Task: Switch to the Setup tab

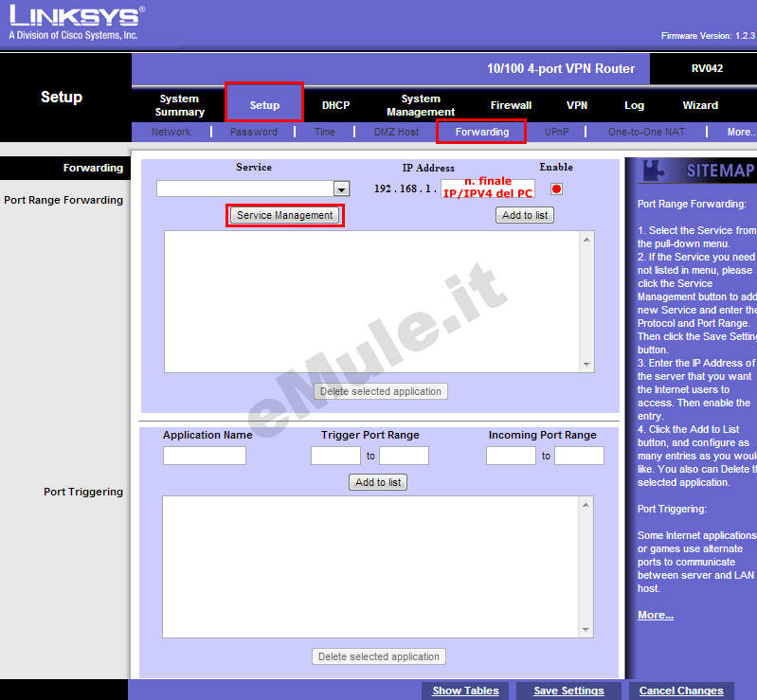Action: (x=264, y=105)
